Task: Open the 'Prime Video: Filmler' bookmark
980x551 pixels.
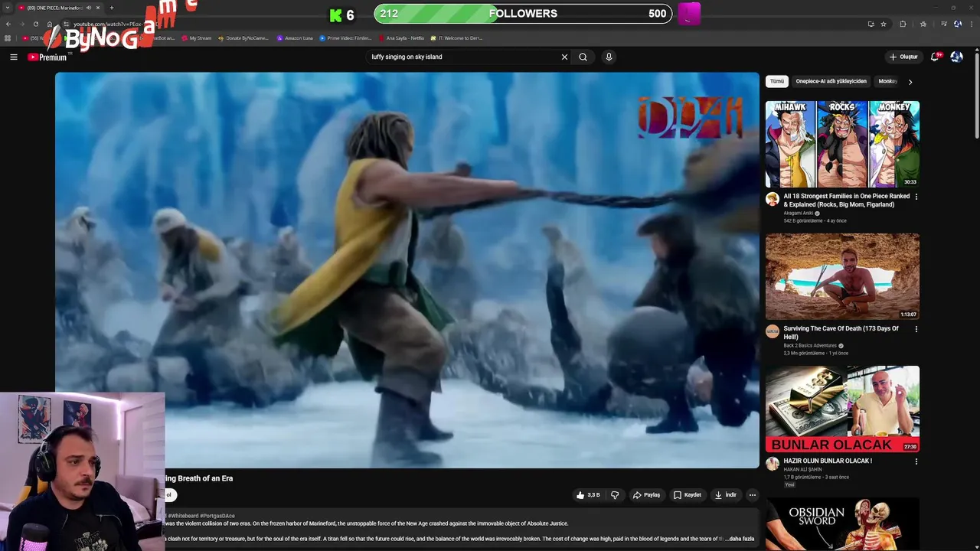Action: click(345, 37)
